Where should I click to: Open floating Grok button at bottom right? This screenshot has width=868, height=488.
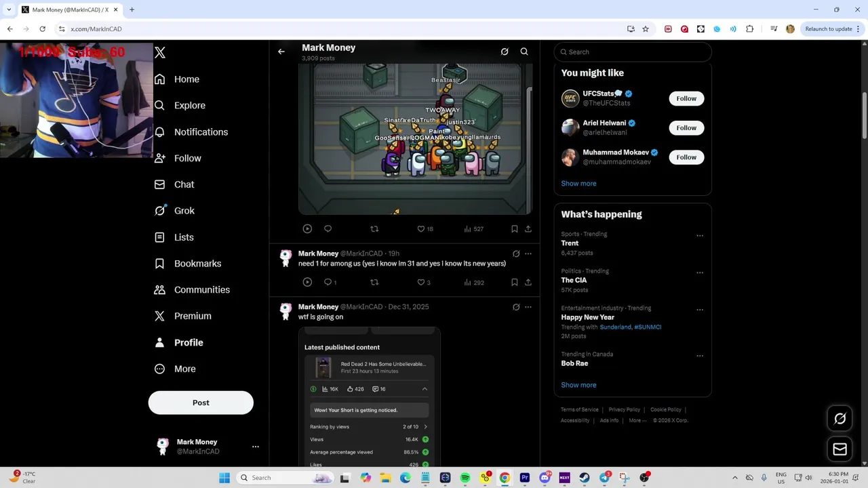pos(840,419)
